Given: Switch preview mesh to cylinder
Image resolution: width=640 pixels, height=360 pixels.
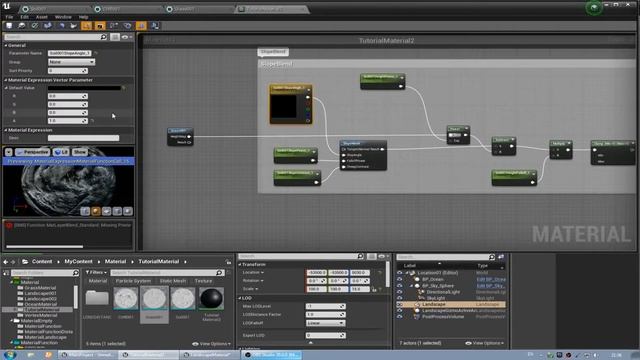Looking at the screenshot, I should [85, 211].
